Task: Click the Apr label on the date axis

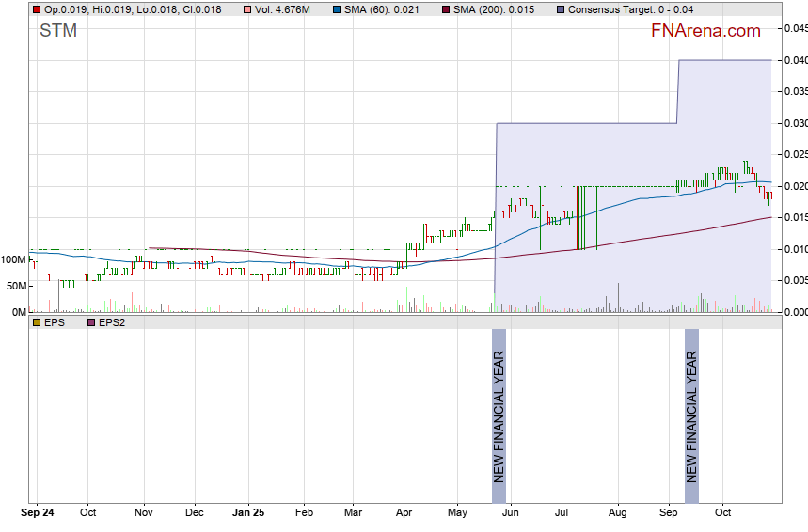Action: pos(404,513)
